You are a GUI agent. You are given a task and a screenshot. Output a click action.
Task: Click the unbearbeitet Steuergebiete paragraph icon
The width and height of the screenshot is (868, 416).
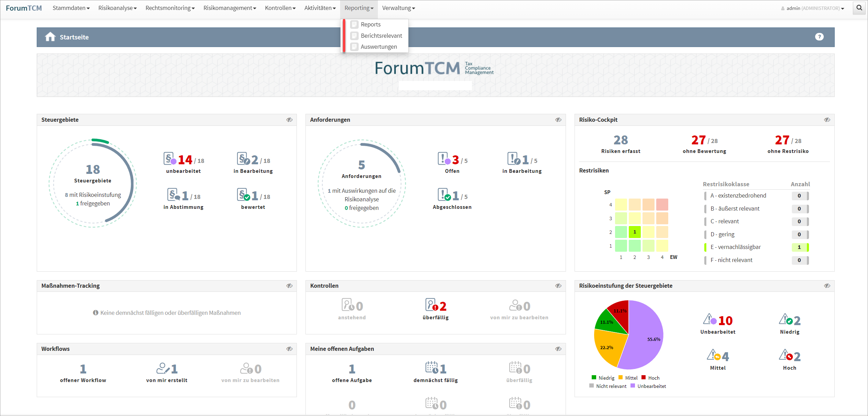(x=170, y=159)
